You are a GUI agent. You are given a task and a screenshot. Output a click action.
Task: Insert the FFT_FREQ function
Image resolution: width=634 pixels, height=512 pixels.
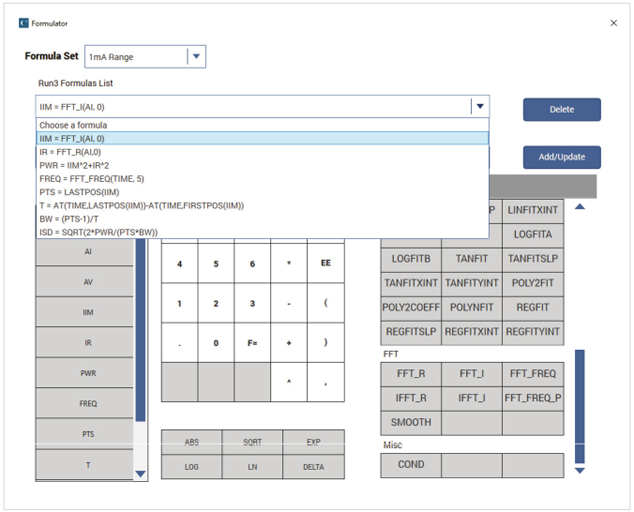tap(533, 374)
